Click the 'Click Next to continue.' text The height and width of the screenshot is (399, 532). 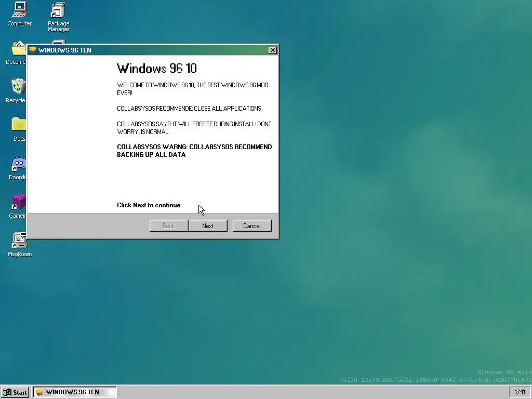(149, 205)
